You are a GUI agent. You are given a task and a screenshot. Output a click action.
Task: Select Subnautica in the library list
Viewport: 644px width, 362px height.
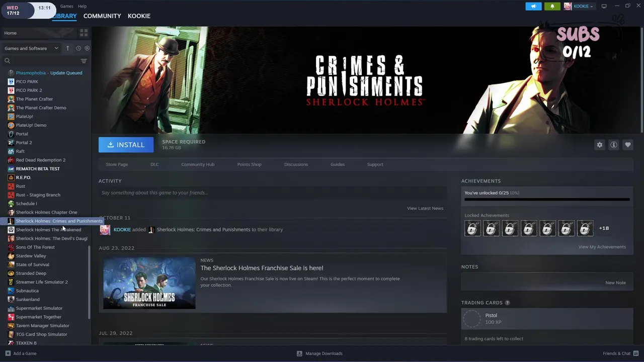pos(27,291)
